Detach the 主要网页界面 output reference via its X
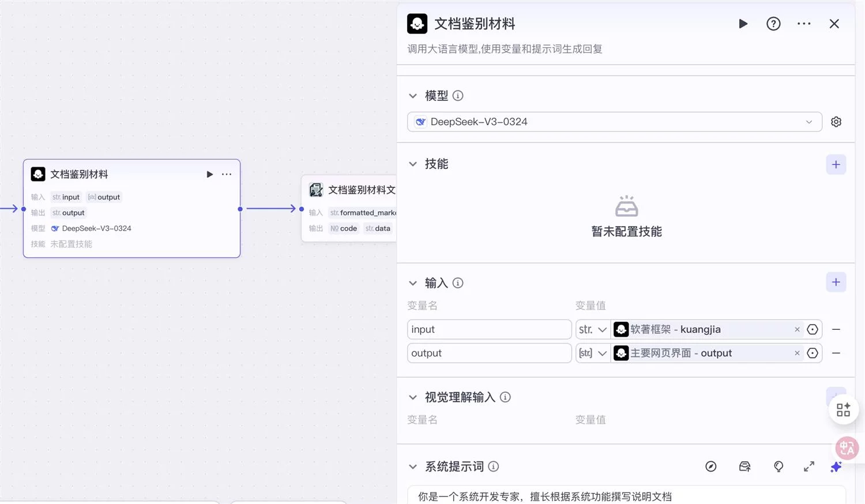 pos(797,353)
